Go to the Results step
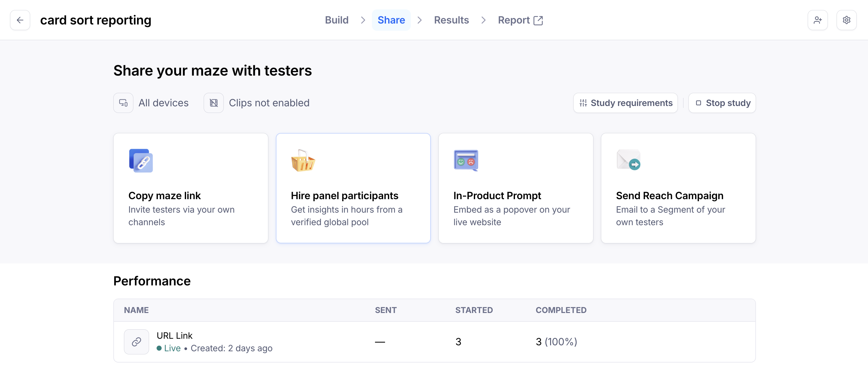Screen dimensions: 868x382 [451, 20]
